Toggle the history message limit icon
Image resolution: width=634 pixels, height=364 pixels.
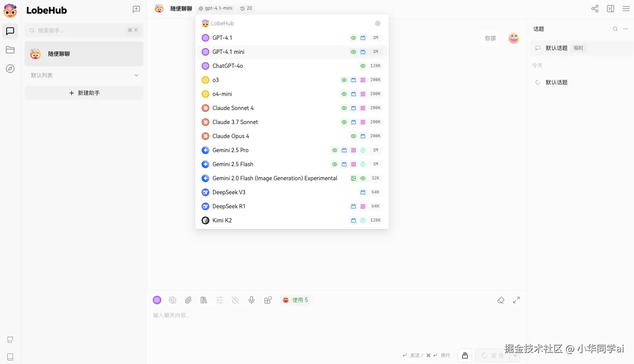click(235, 300)
